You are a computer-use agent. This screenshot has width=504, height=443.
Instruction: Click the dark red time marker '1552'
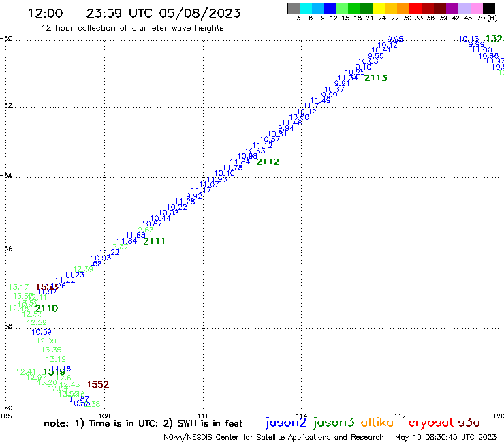click(98, 384)
